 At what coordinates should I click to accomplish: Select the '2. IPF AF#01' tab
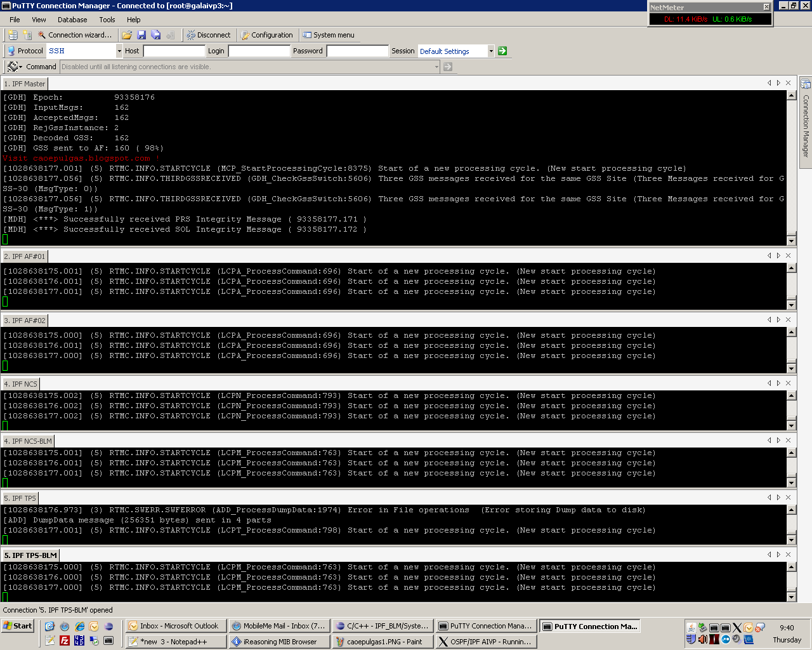(x=25, y=256)
